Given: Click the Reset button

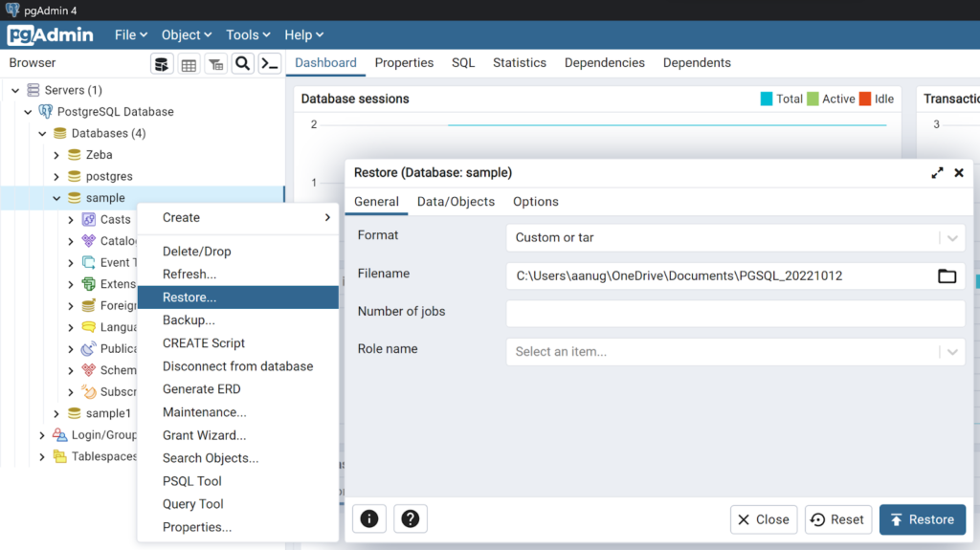Looking at the screenshot, I should pyautogui.click(x=838, y=519).
